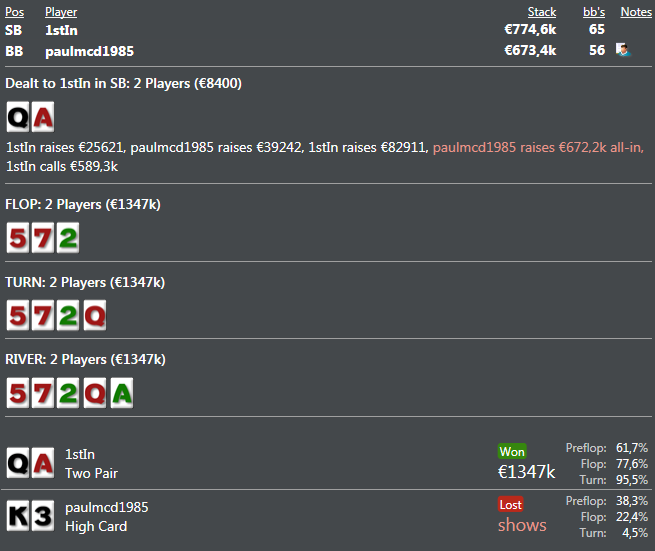Viewport: 655px width, 551px height.
Task: Click the red 7 card on the river board
Action: click(43, 393)
